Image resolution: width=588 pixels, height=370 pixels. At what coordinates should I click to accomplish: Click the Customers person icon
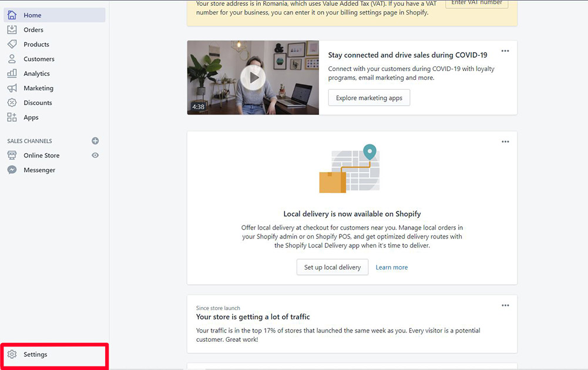point(12,59)
